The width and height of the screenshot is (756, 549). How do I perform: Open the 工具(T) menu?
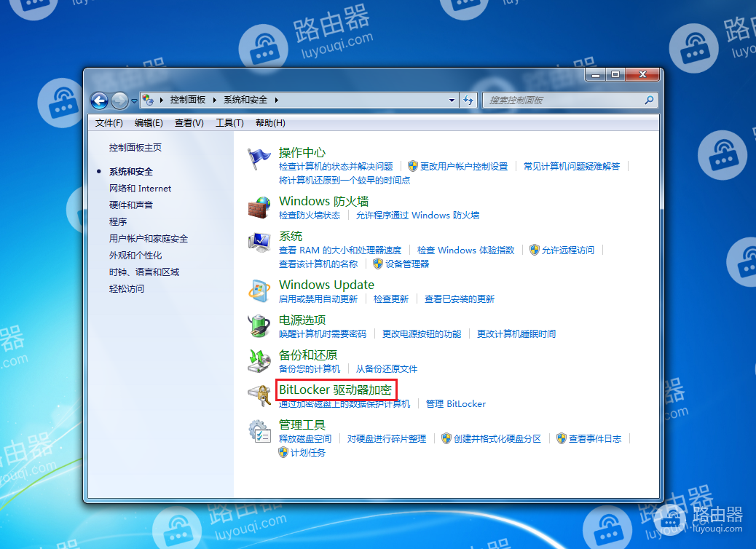[229, 123]
